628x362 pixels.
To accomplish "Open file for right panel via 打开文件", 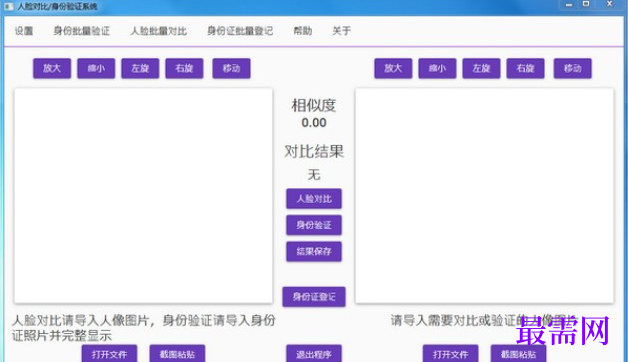I will (x=451, y=354).
